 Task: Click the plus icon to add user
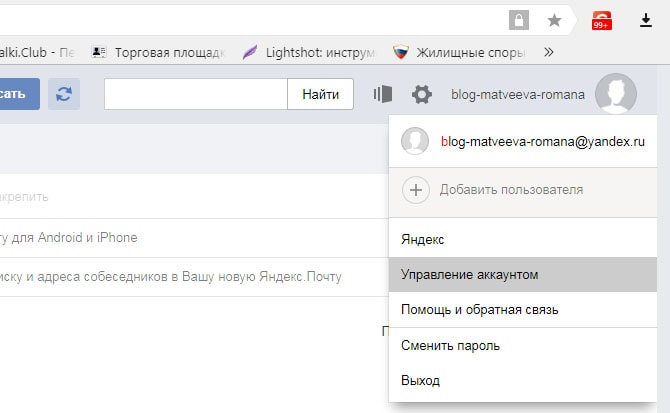click(x=416, y=190)
